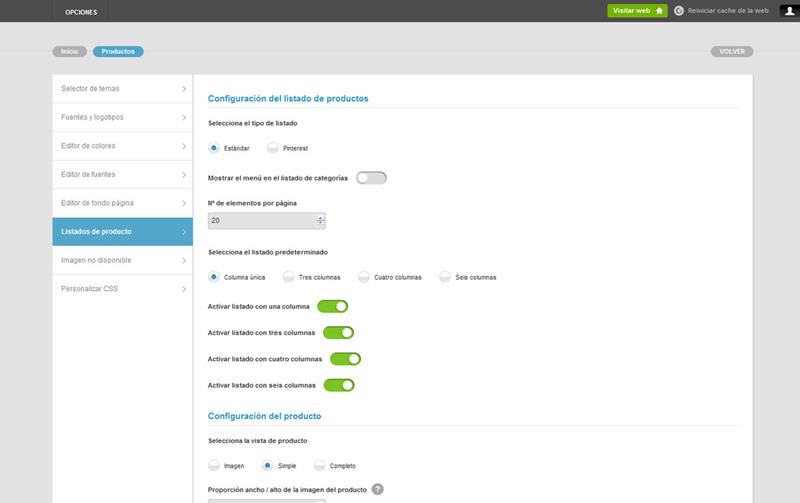Open Editor de colores section
This screenshot has height=503, width=800.
point(122,146)
